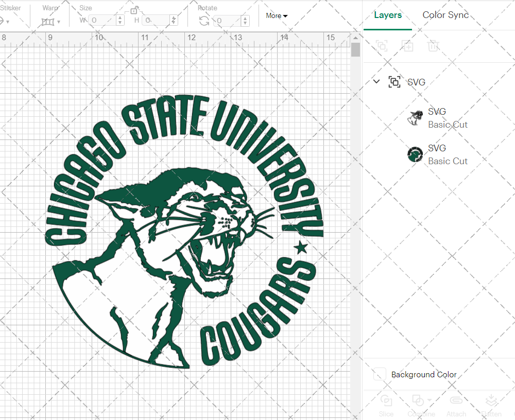
Task: Click the Duplicate icon above the layers
Action: click(407, 46)
